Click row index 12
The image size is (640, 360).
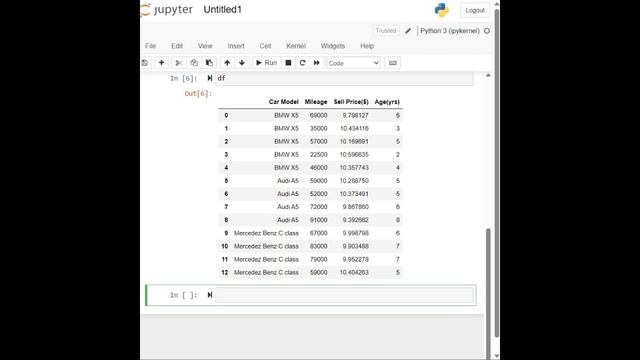point(224,272)
